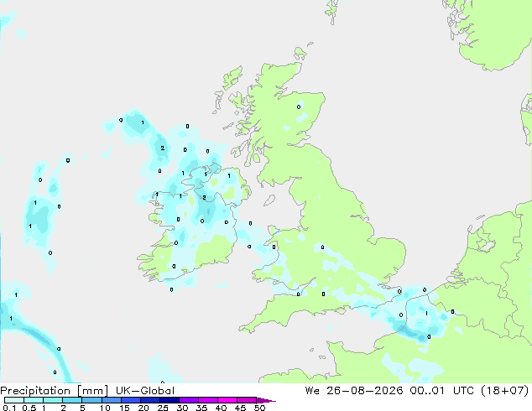Screen dimensions: 532x411
Task: Pick the 15 to 20 mm blue swatch
Action: coord(130,400)
